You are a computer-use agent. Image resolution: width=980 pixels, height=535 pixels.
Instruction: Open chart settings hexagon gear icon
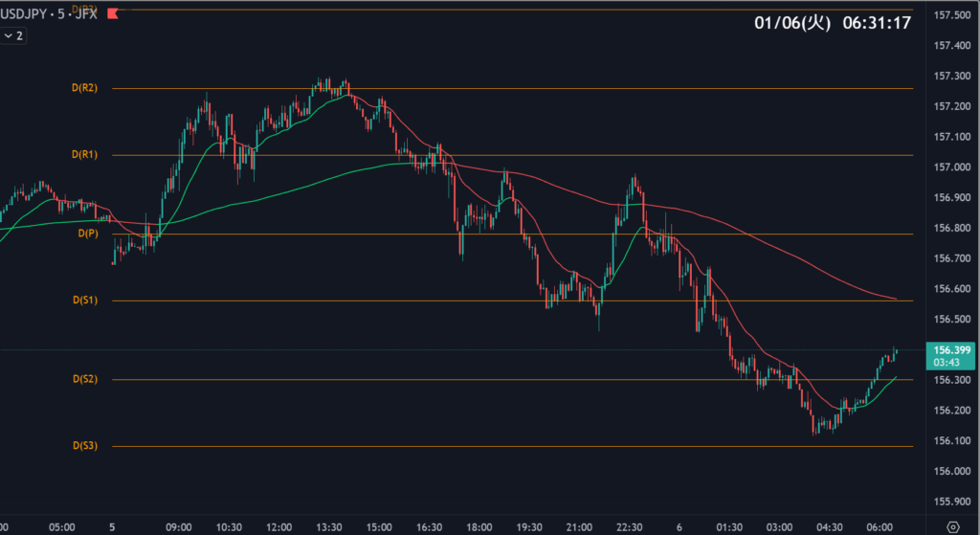[952, 525]
